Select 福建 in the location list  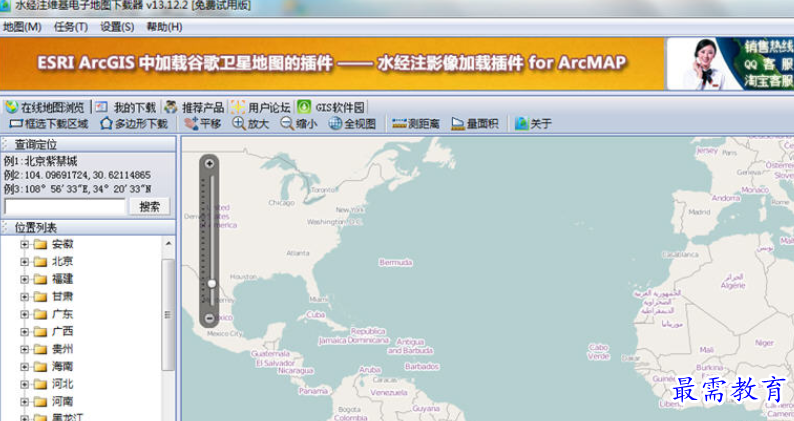coord(62,279)
